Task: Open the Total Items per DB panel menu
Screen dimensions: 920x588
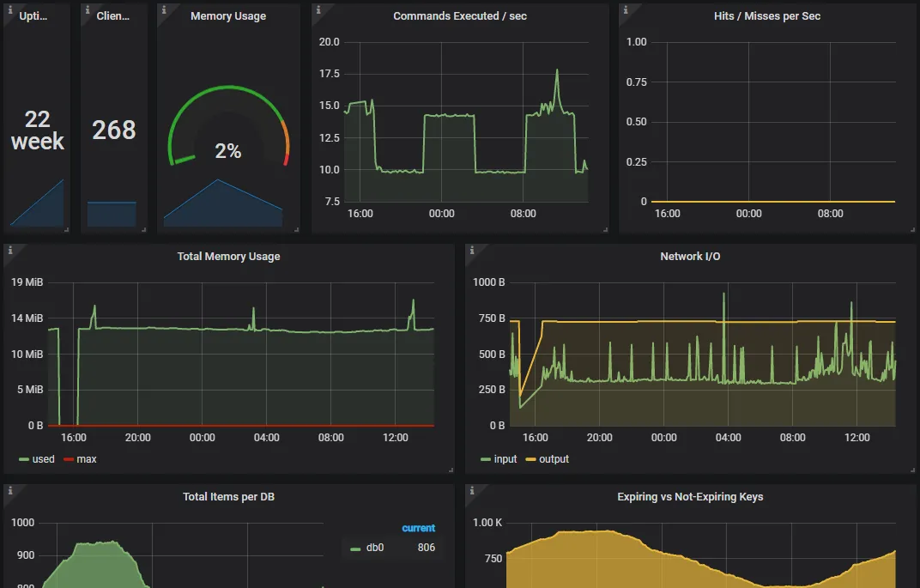Action: [x=228, y=497]
